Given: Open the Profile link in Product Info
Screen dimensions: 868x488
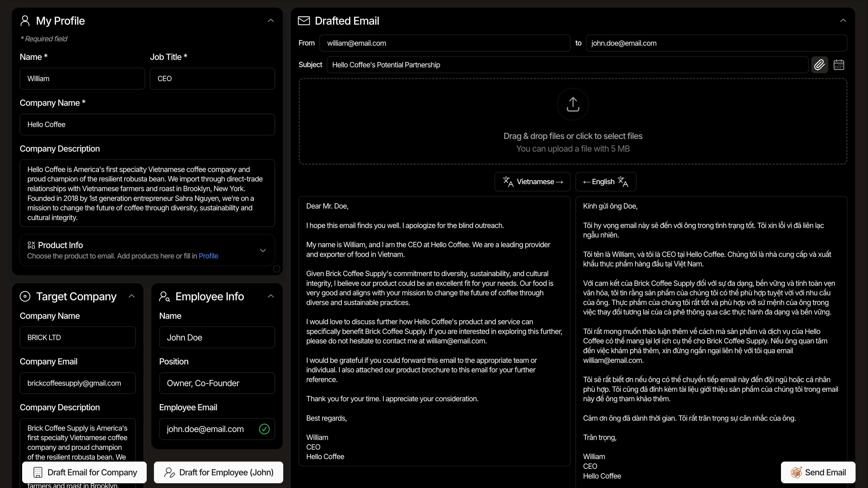Looking at the screenshot, I should 208,256.
